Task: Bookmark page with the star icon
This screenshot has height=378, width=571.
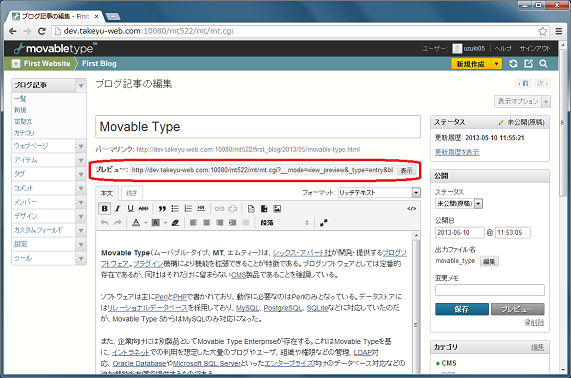Action: (542, 31)
